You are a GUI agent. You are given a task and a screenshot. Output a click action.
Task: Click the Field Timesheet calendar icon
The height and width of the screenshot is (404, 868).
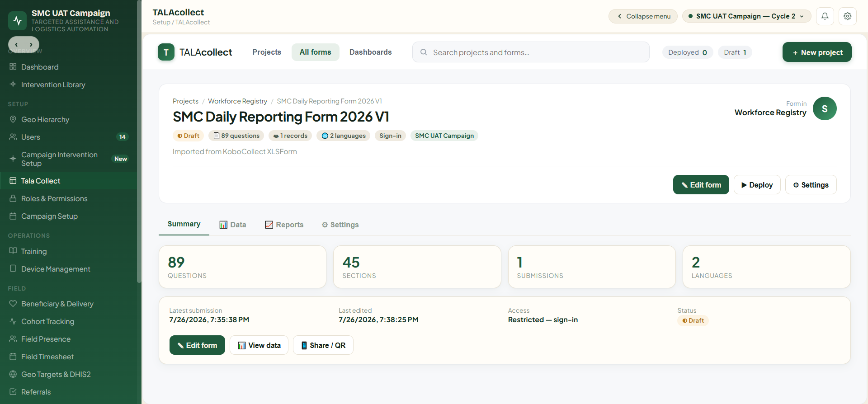[x=13, y=357]
